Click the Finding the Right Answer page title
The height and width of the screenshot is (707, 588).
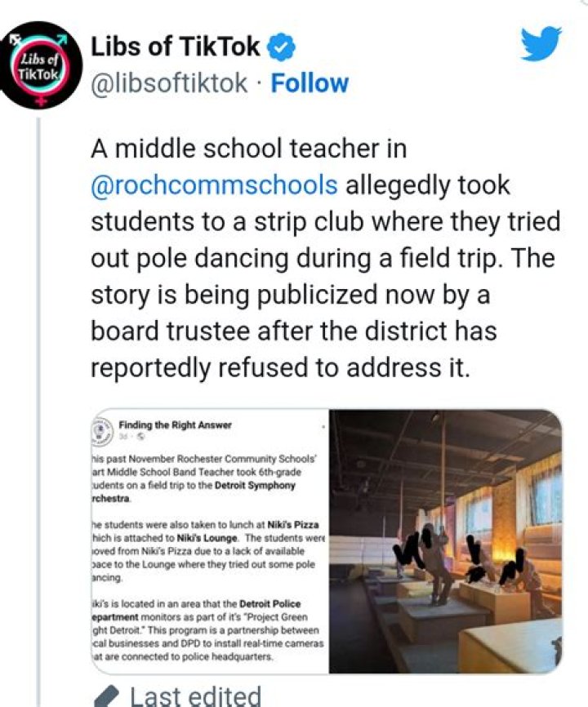pyautogui.click(x=176, y=425)
